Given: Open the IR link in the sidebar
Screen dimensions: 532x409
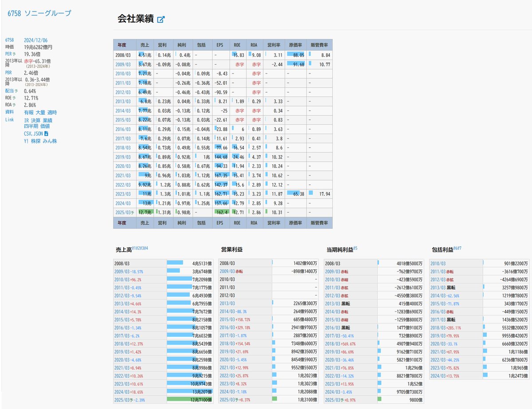Looking at the screenshot, I should [x=27, y=121].
